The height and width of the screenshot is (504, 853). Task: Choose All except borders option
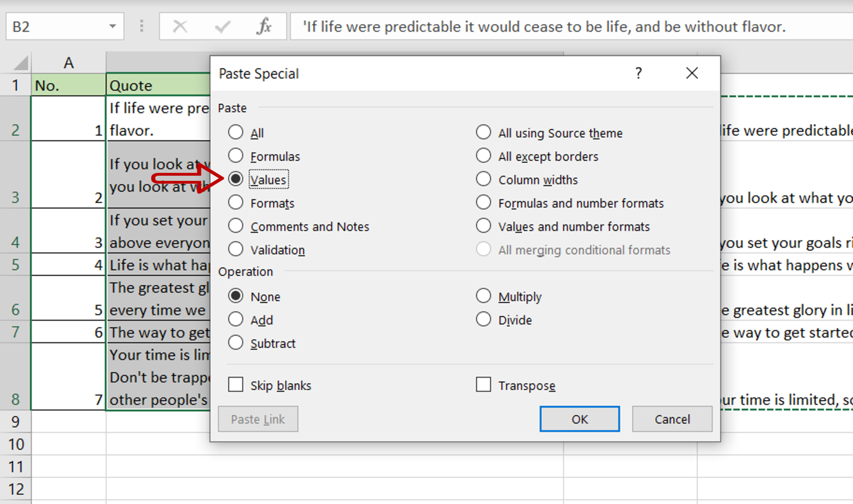484,156
